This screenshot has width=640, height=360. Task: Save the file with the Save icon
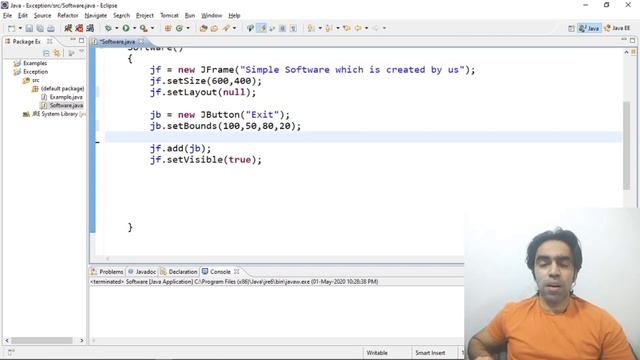click(x=29, y=28)
